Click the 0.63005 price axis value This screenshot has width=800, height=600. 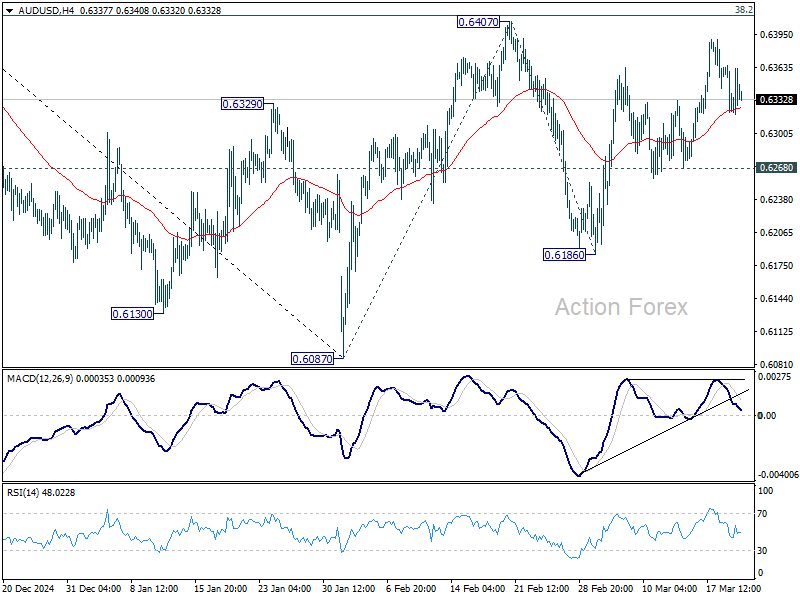pos(777,134)
